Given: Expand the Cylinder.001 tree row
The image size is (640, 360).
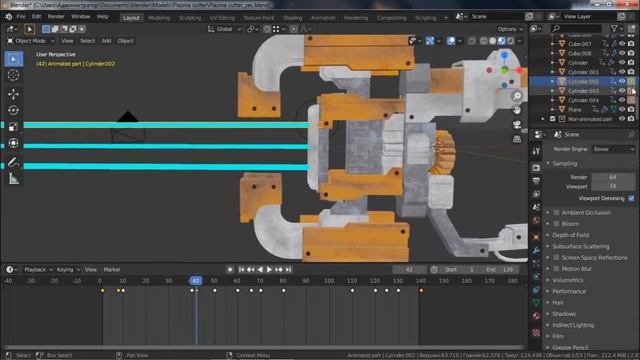Looking at the screenshot, I should (x=553, y=72).
